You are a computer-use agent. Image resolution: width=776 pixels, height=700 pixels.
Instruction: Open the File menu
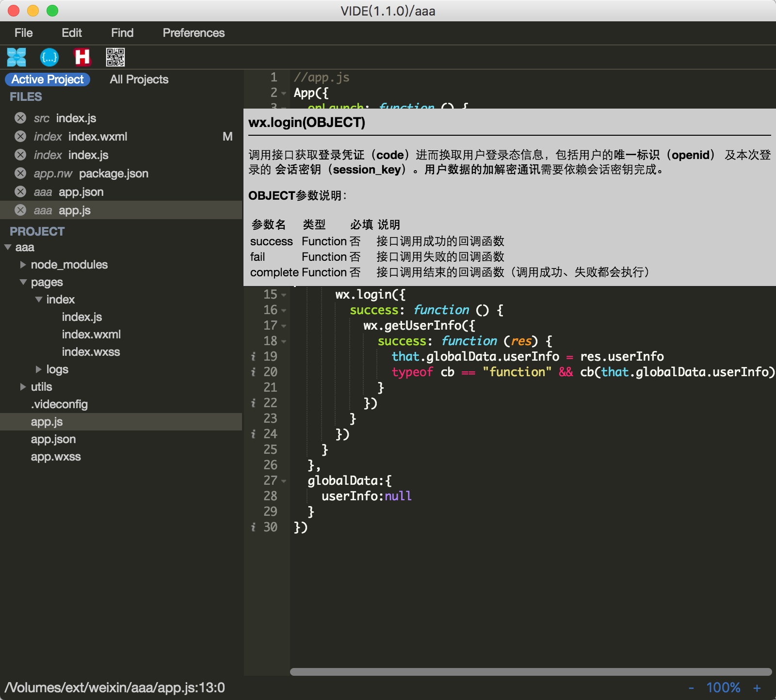pos(24,33)
